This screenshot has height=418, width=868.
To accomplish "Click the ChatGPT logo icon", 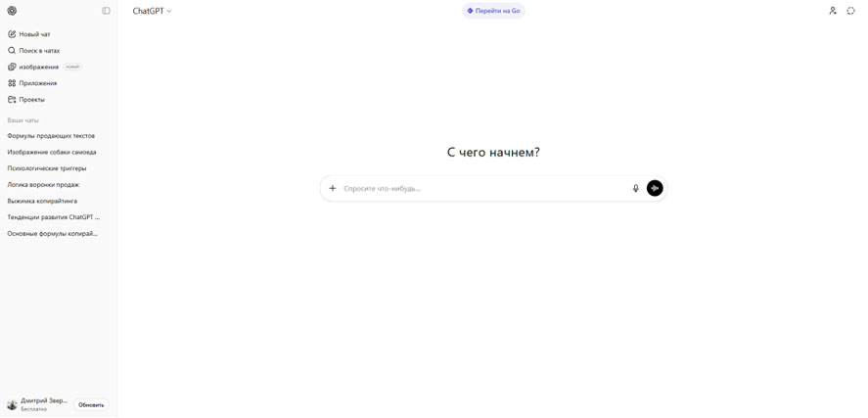I will tap(12, 11).
